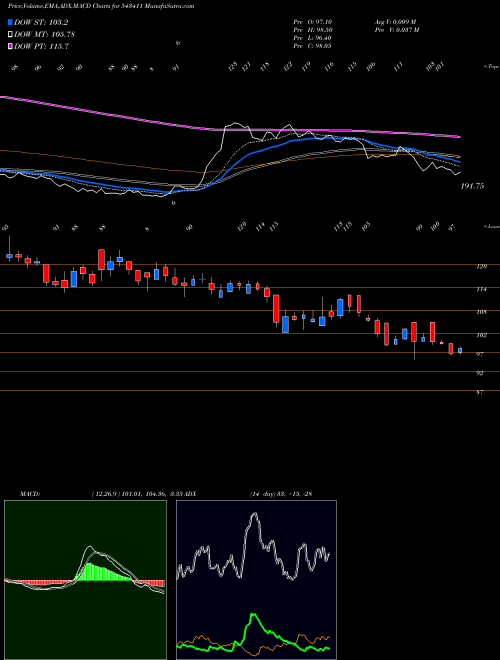This screenshot has height=660, width=500.
Task: Click the MACD (12,26,9) parameter values
Action: click(x=137, y=494)
